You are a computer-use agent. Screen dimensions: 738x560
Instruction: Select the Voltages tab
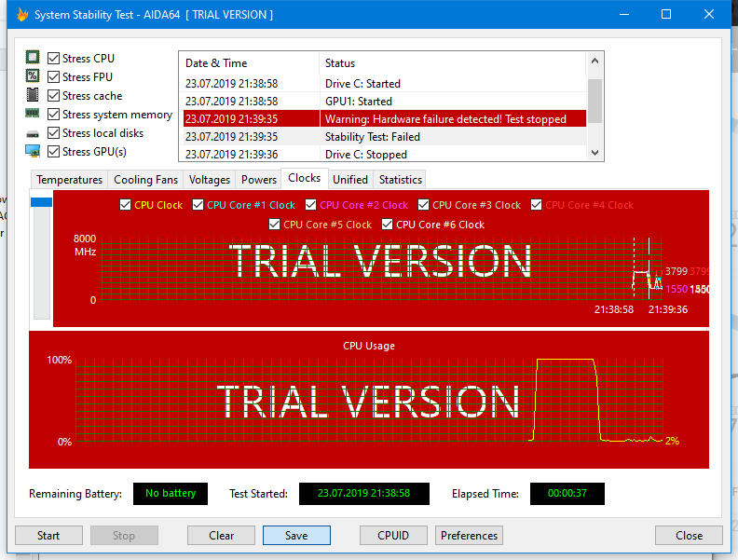tap(210, 180)
